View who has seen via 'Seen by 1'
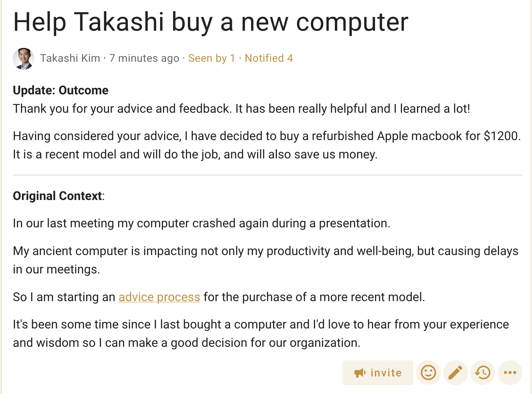Image resolution: width=532 pixels, height=394 pixels. pos(212,58)
